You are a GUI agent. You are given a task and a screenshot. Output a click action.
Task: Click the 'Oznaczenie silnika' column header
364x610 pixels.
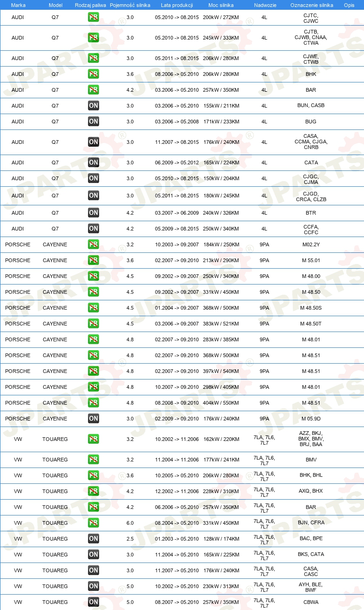pyautogui.click(x=311, y=5)
